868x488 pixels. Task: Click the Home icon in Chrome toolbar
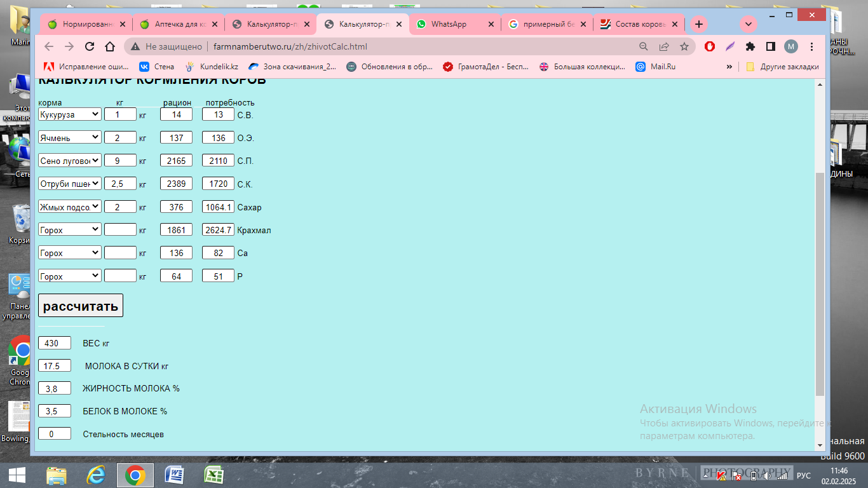click(110, 46)
